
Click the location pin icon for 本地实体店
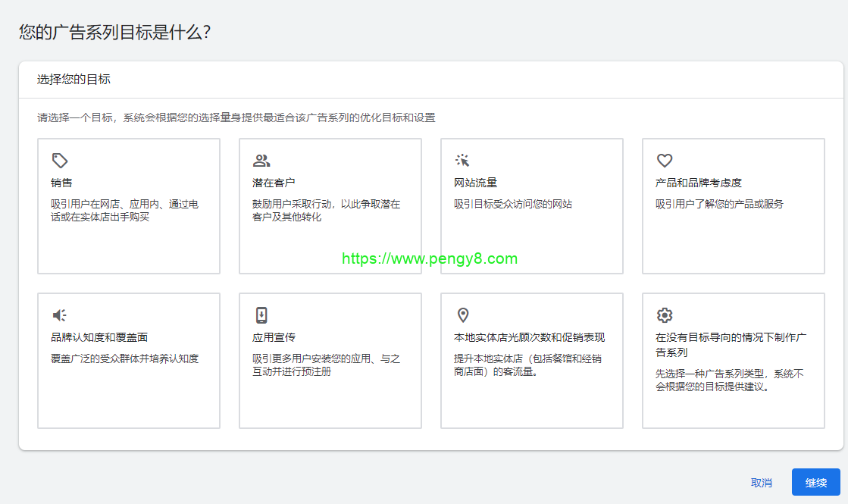tap(463, 315)
